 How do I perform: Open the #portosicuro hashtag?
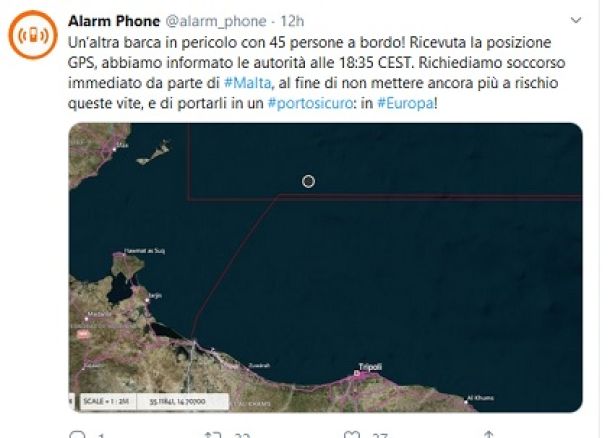click(x=310, y=103)
